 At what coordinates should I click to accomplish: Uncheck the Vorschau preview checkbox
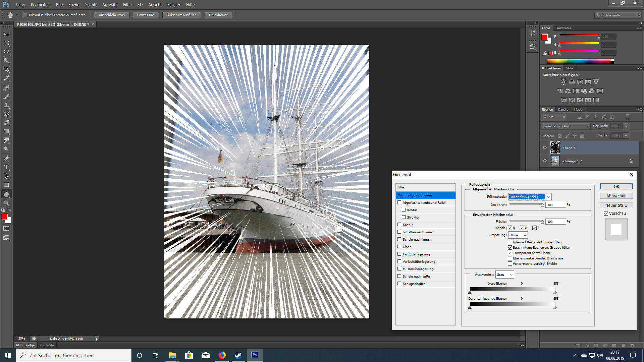click(x=606, y=214)
